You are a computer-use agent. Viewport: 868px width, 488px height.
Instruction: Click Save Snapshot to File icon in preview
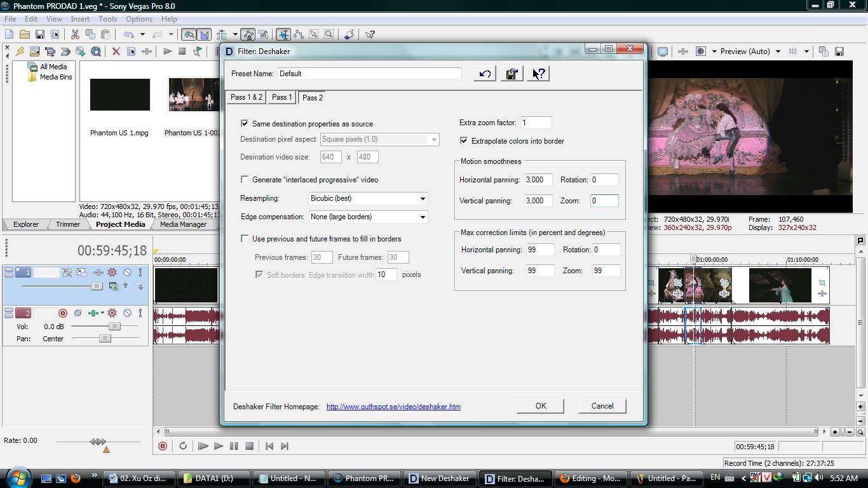[x=839, y=51]
